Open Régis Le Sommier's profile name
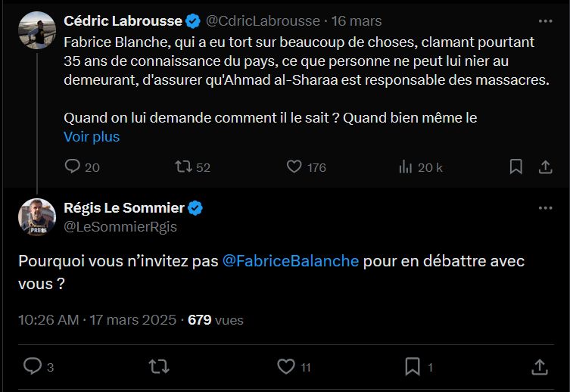This screenshot has height=392, width=570. (123, 208)
